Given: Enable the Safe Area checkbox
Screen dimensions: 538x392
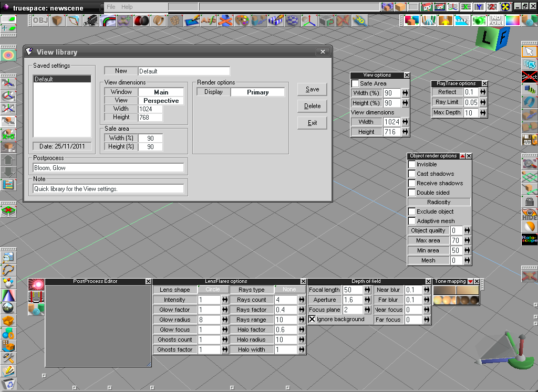Looking at the screenshot, I should [355, 83].
